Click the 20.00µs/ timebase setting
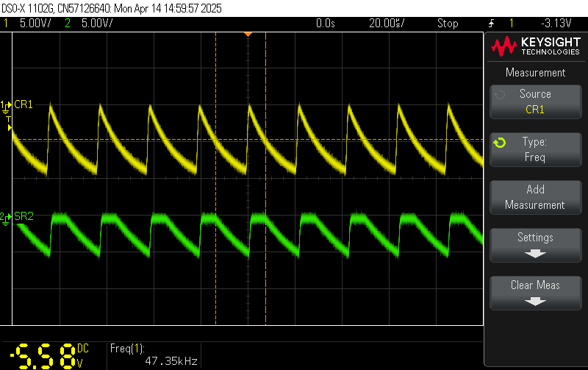 click(387, 24)
